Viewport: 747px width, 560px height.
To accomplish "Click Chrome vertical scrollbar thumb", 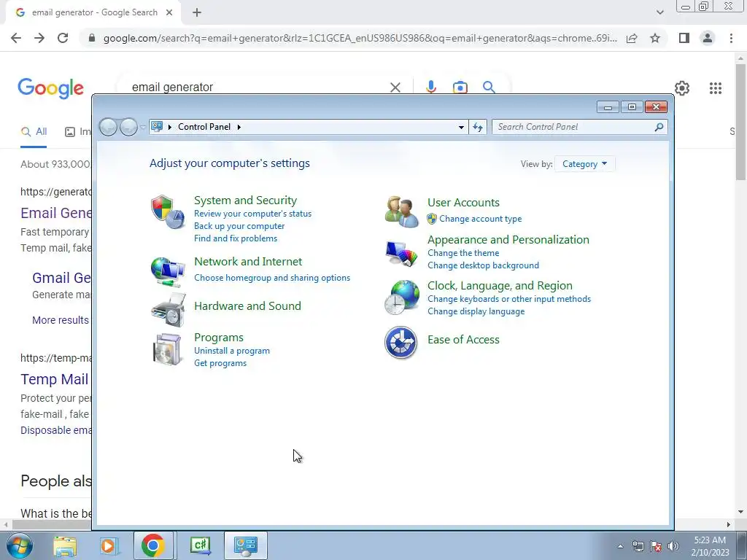I will pyautogui.click(x=740, y=122).
